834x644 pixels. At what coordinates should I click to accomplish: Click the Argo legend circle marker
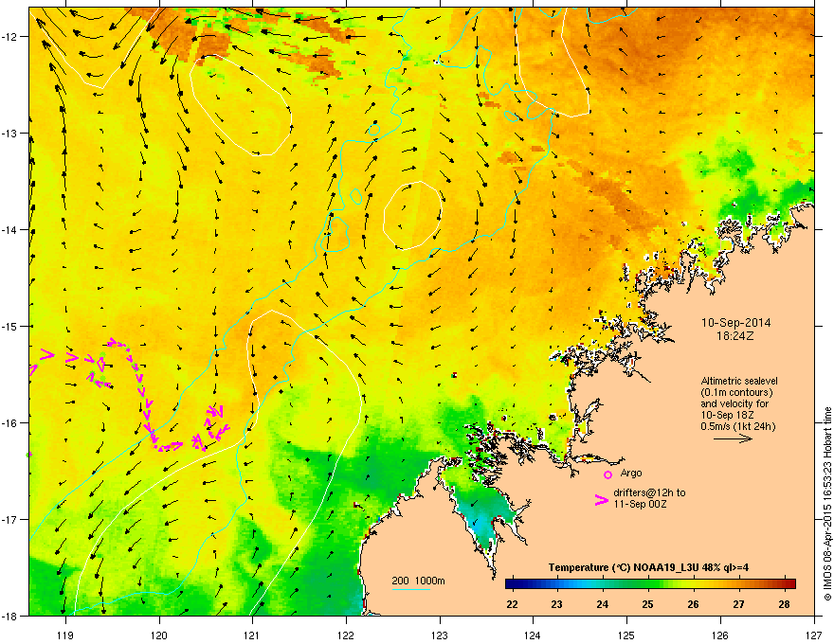pos(607,474)
